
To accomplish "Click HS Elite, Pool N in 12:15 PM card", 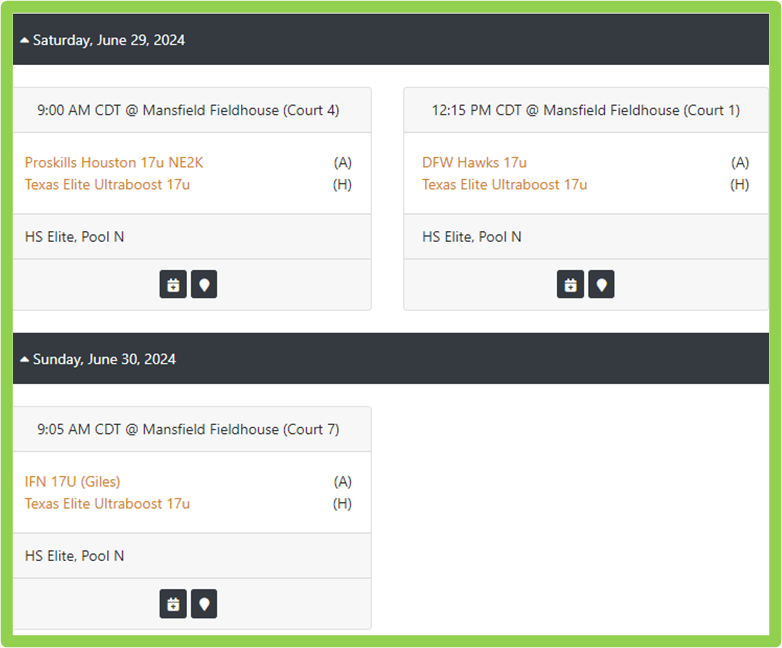I will 472,237.
